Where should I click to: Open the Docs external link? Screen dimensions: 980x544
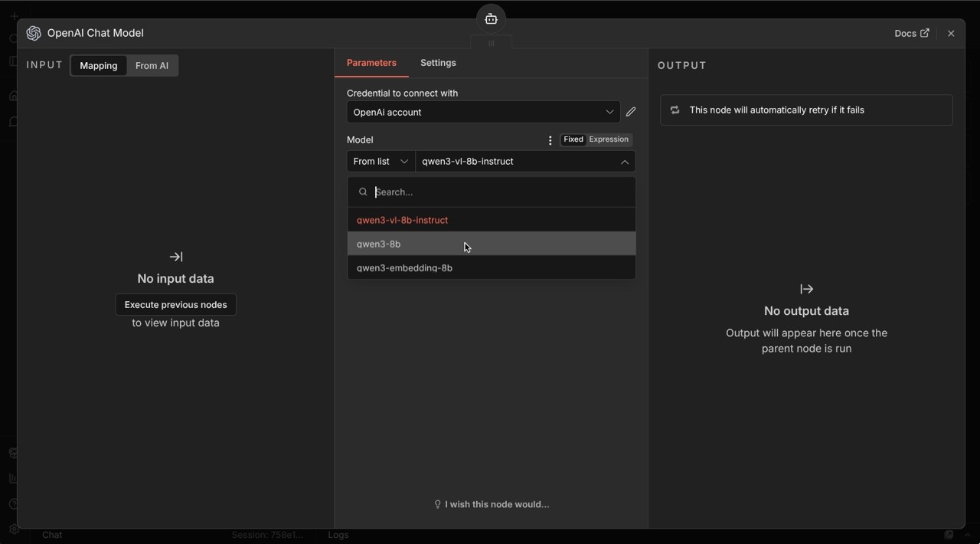pyautogui.click(x=912, y=33)
